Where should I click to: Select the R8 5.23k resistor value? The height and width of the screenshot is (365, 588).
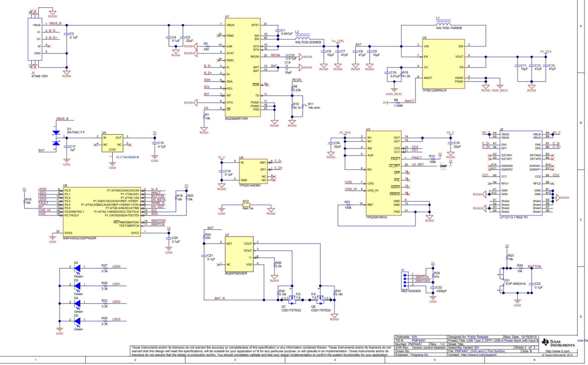297,90
